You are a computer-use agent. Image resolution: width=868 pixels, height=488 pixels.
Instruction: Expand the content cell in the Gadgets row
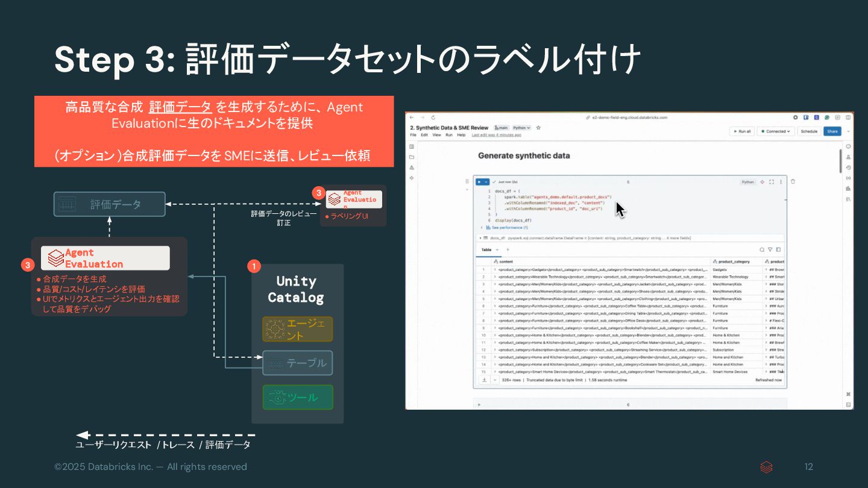(x=495, y=269)
